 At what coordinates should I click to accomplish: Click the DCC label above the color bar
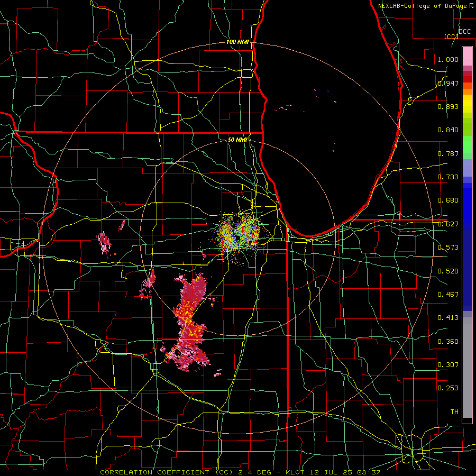pyautogui.click(x=464, y=31)
